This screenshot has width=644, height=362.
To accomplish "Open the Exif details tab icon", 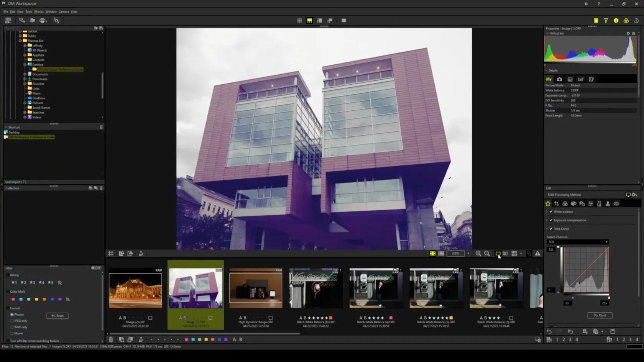I will (x=580, y=79).
